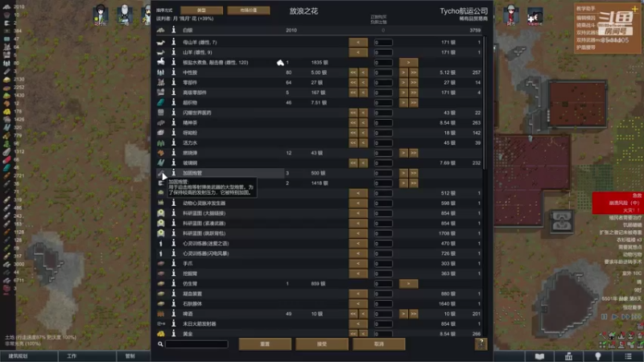
Task: Buy all 中性胺 with double-left arrow
Action: [353, 72]
